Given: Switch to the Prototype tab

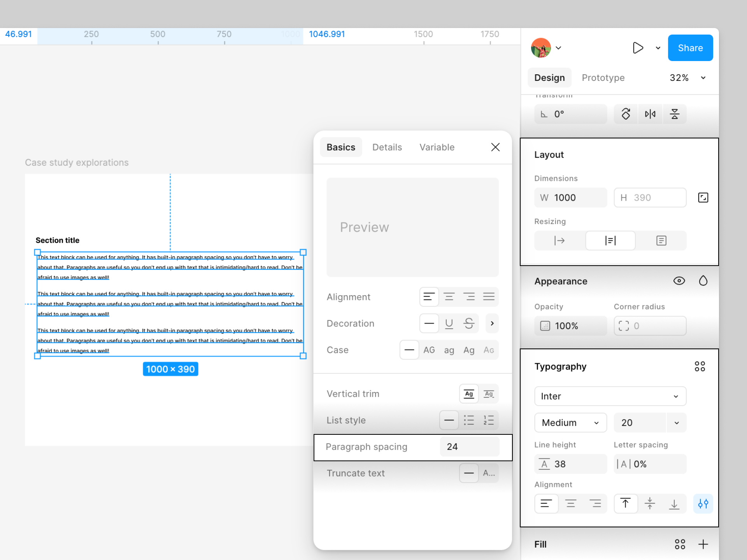Looking at the screenshot, I should coord(603,78).
